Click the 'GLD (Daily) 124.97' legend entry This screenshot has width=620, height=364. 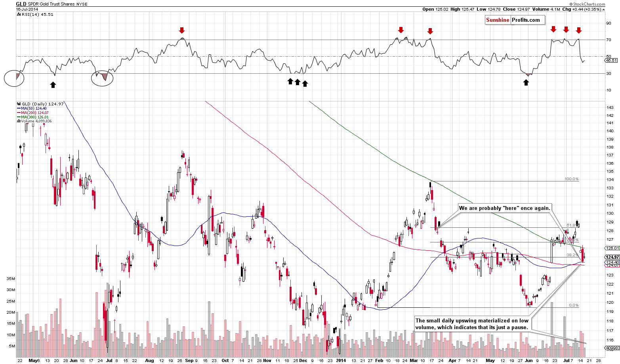coord(42,104)
